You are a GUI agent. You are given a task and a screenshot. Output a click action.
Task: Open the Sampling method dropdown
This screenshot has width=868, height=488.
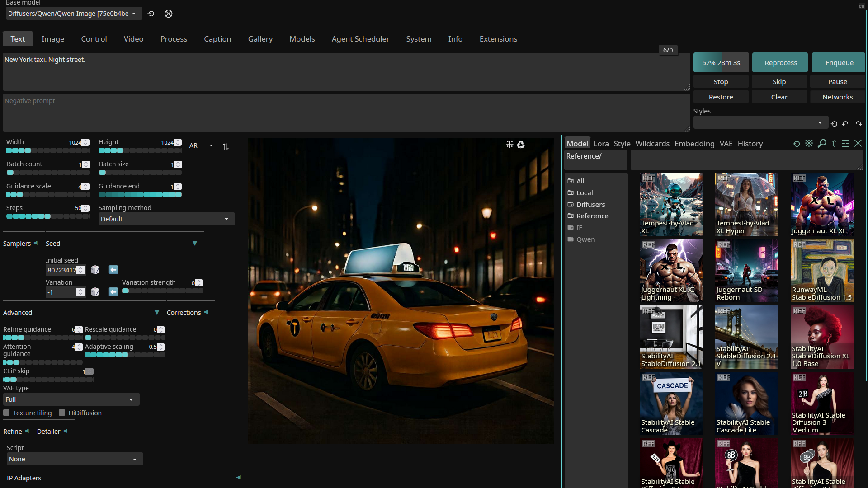click(x=166, y=219)
